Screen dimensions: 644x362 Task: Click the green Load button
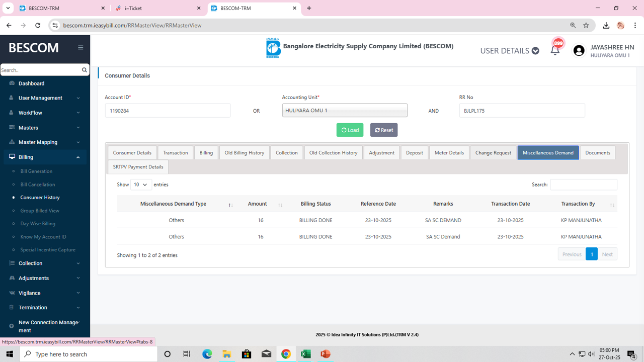350,130
